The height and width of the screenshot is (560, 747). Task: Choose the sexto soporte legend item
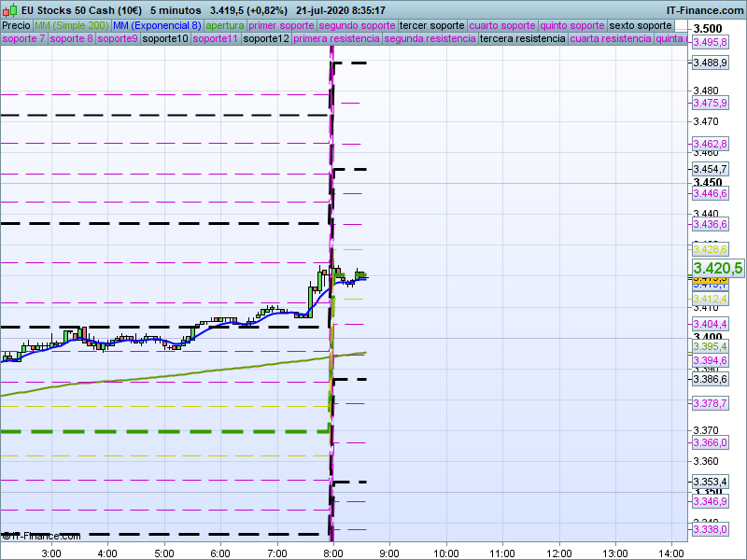coord(640,25)
